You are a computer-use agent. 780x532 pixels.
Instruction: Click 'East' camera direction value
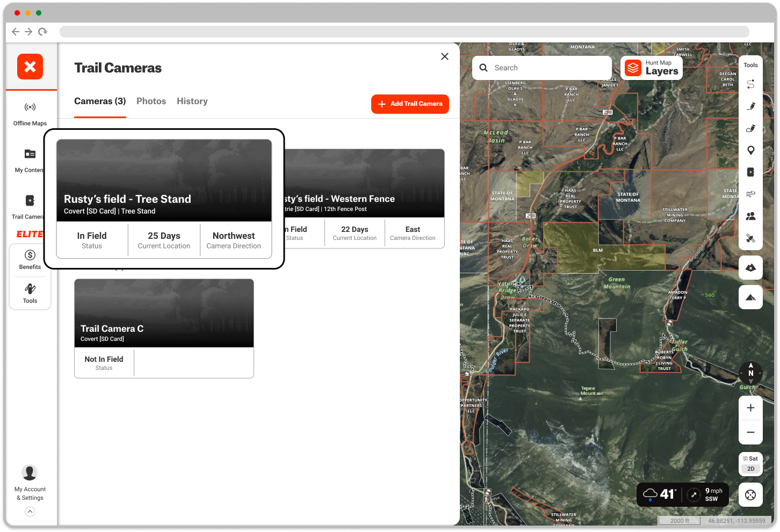[413, 229]
